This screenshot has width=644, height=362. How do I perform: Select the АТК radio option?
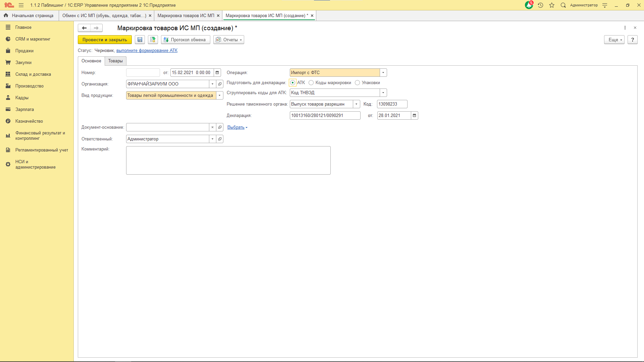click(x=293, y=82)
